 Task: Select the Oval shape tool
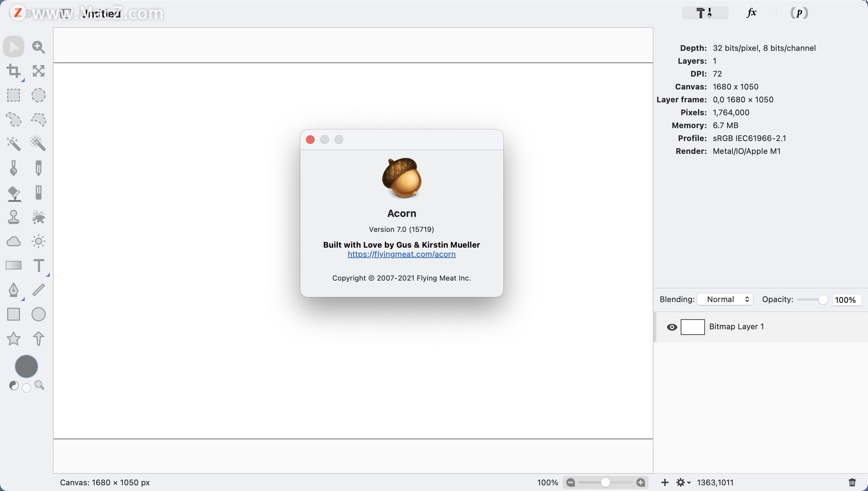coord(38,314)
